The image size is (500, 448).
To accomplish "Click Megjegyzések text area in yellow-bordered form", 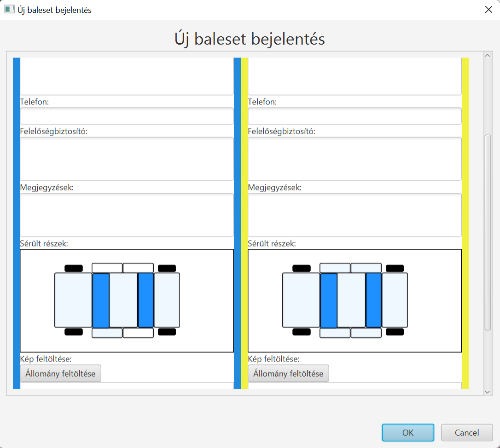I will (x=355, y=215).
